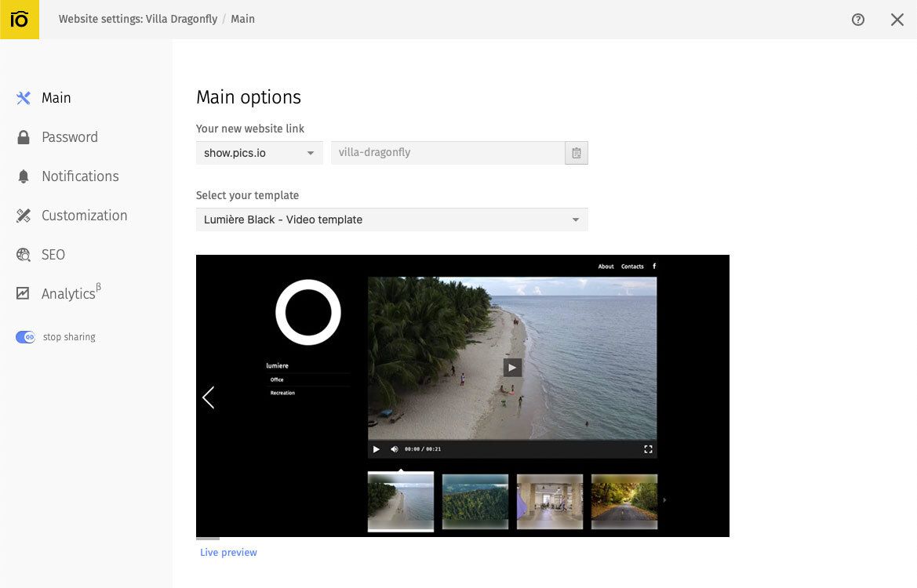Click the lumiere circle logo

pos(308,312)
